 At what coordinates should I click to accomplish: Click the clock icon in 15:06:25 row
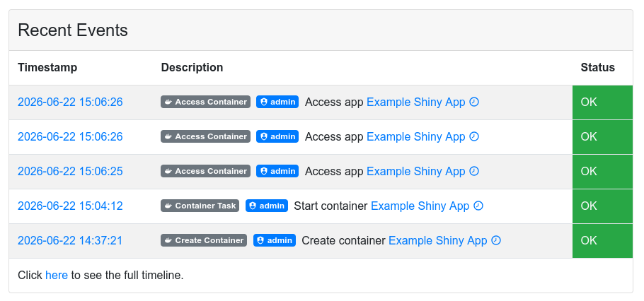click(x=474, y=171)
